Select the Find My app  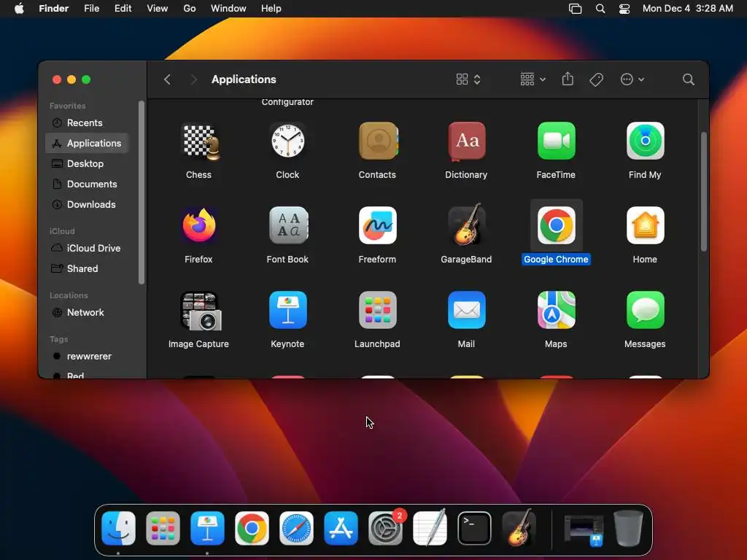click(645, 141)
